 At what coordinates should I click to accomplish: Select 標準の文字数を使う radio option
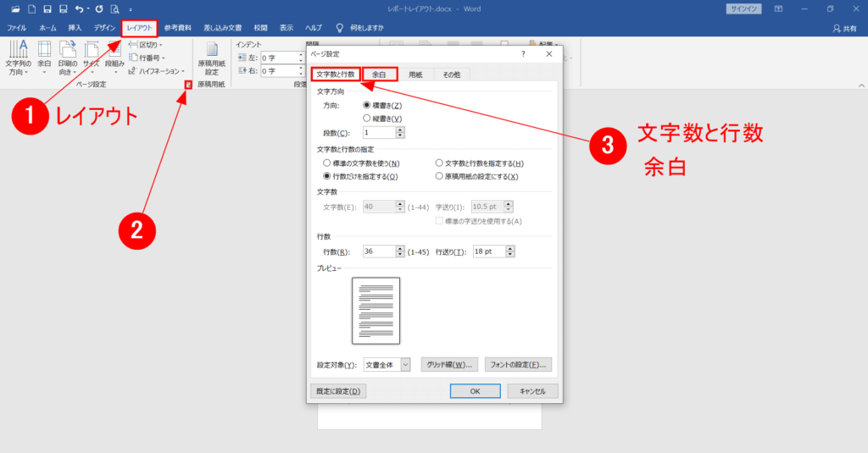pos(327,163)
